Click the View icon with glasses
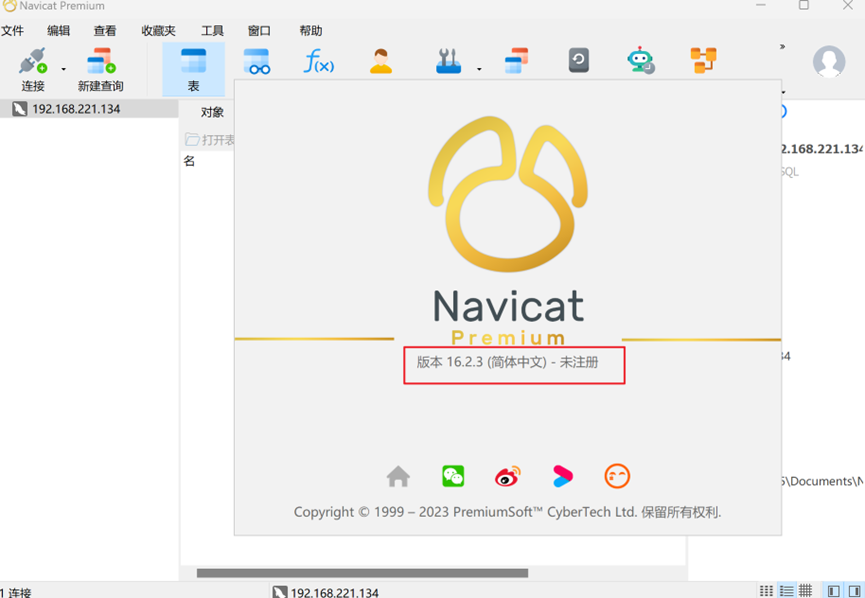865x598 pixels. pyautogui.click(x=257, y=61)
